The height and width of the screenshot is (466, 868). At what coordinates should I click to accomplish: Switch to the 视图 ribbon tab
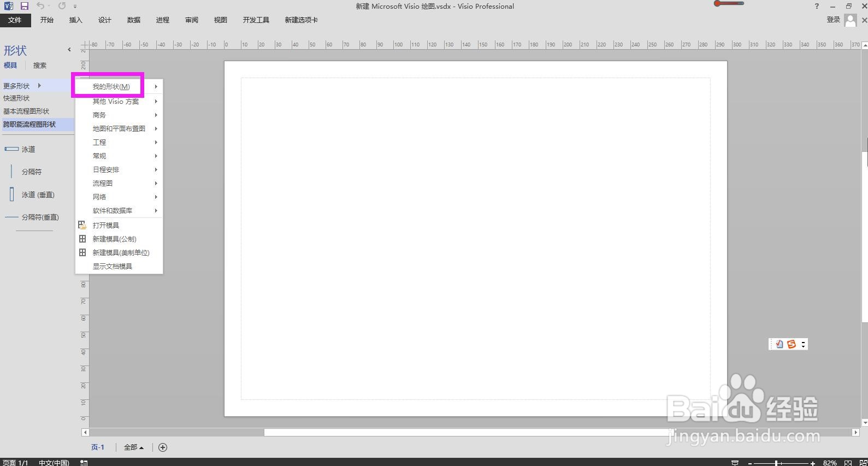pyautogui.click(x=221, y=20)
